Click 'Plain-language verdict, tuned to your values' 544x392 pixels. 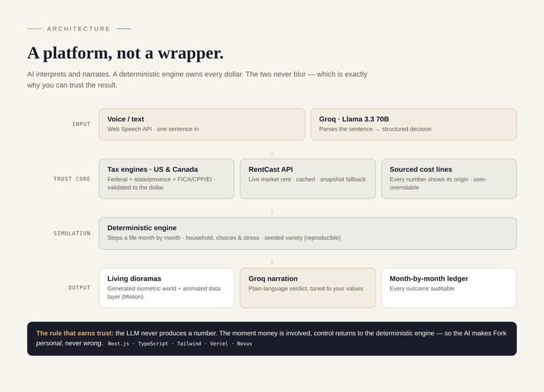click(306, 289)
